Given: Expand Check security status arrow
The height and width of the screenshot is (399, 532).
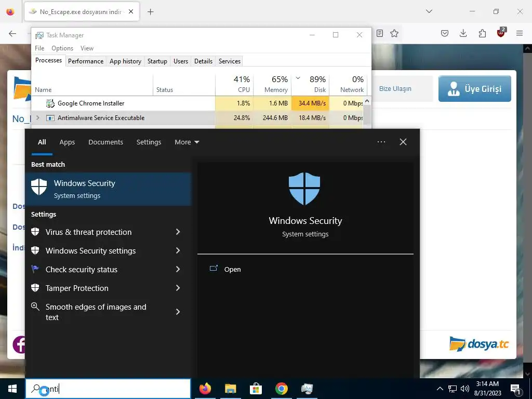Looking at the screenshot, I should (x=178, y=269).
